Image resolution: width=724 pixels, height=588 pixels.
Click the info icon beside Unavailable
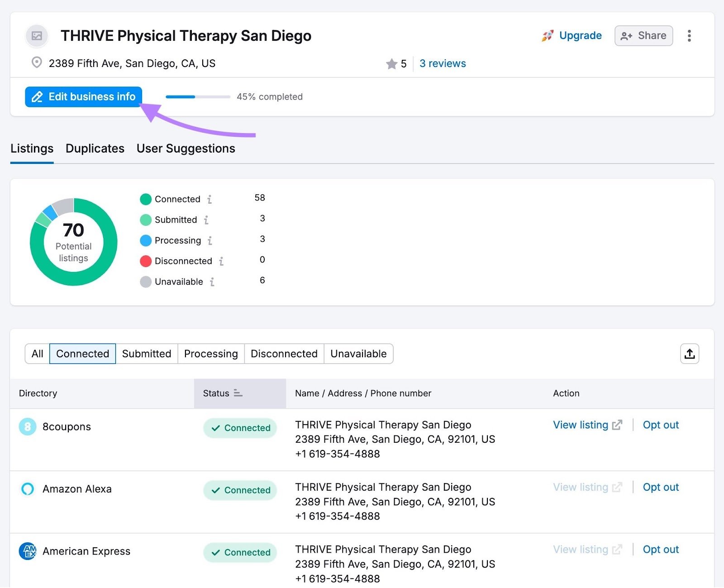pos(211,282)
